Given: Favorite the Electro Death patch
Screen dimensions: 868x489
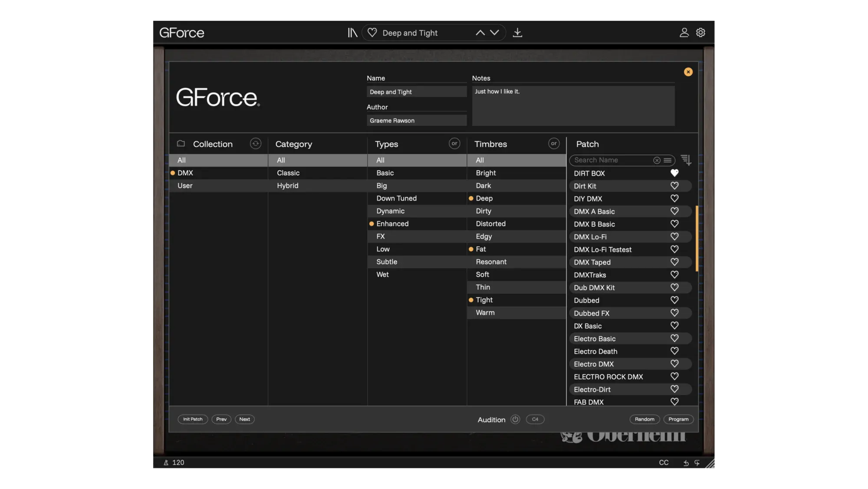Looking at the screenshot, I should [674, 351].
